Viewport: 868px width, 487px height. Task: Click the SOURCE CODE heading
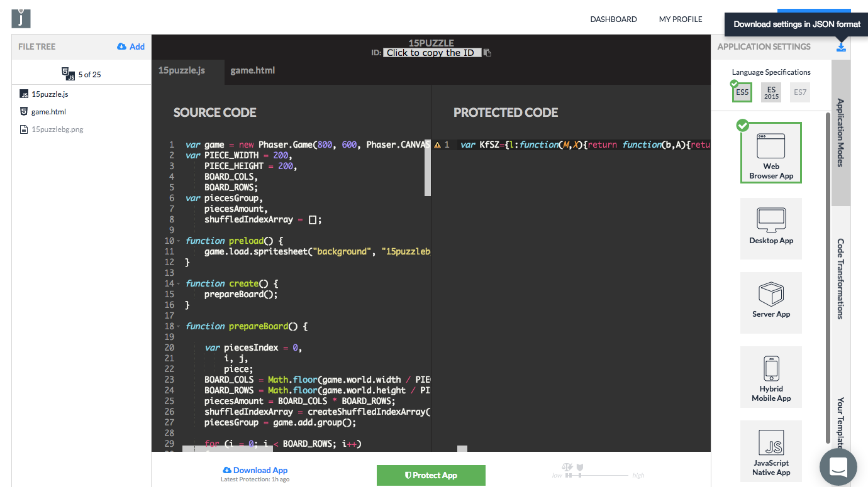[x=215, y=112]
